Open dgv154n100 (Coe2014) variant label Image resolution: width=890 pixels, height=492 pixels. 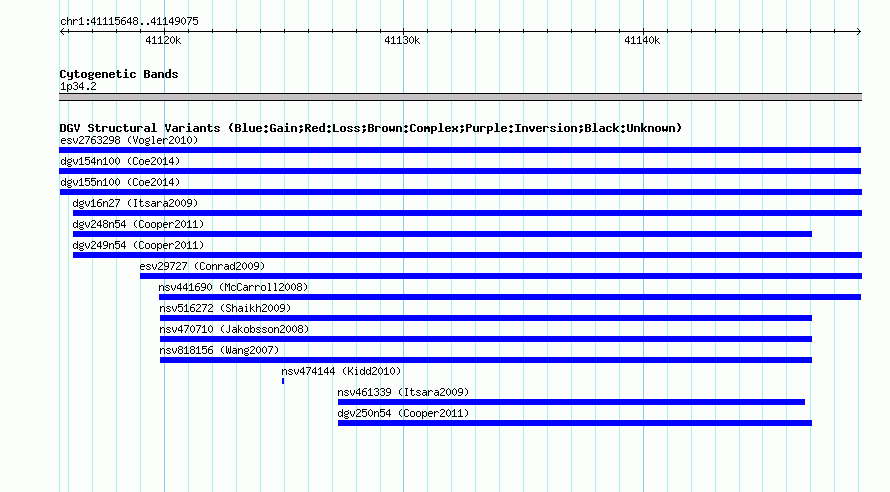point(120,161)
